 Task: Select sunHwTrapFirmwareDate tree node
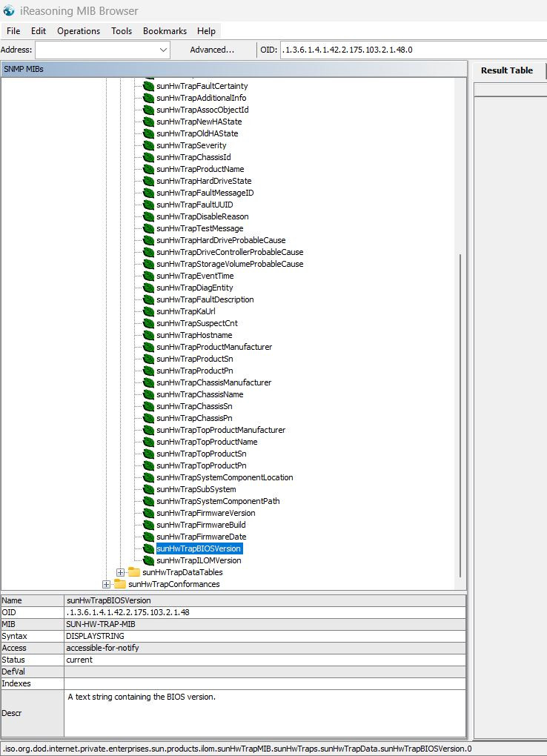[x=201, y=537]
